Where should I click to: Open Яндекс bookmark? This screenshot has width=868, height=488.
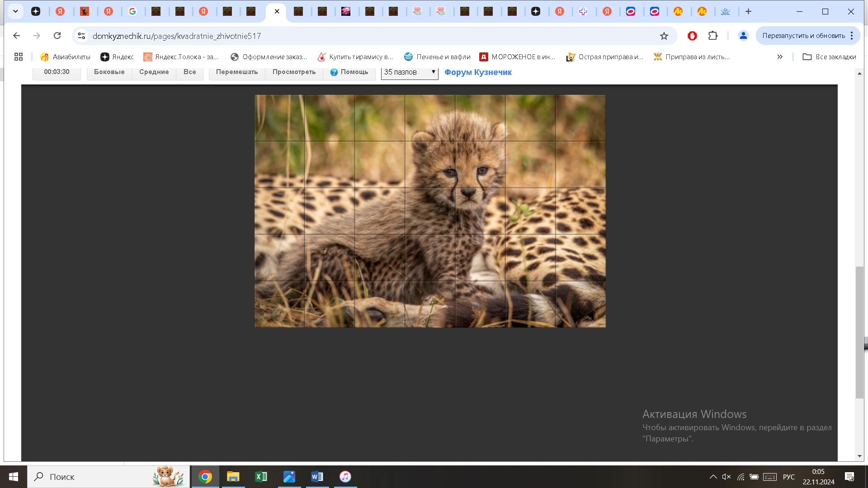point(117,56)
